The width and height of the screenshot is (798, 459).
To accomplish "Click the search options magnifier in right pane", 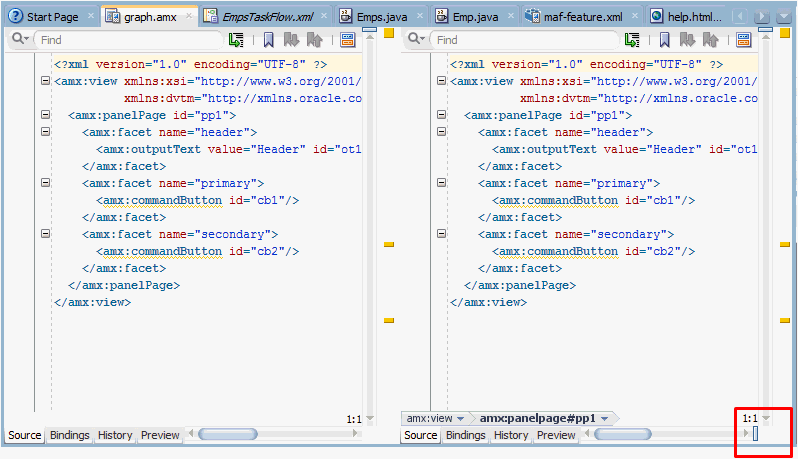I will [x=416, y=39].
